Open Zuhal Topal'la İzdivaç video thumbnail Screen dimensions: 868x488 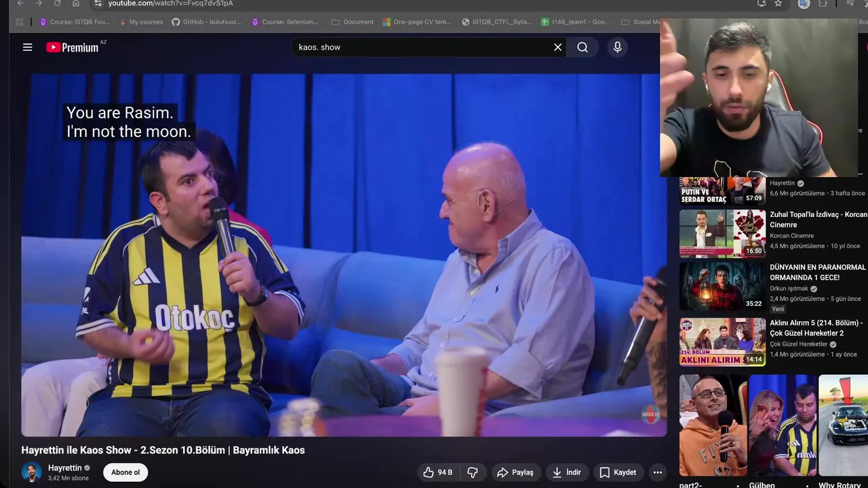click(x=722, y=233)
